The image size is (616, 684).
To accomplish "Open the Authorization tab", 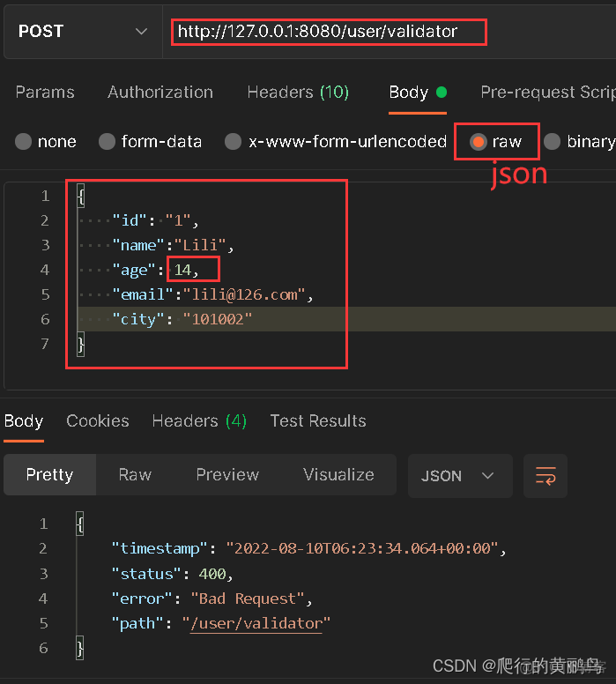I will (x=160, y=93).
